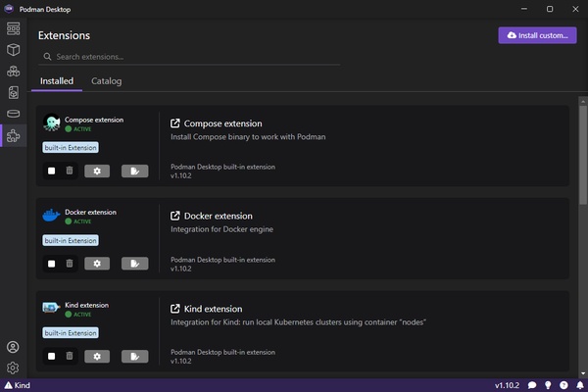Open feedback chat icon in status bar
The width and height of the screenshot is (588, 392).
pyautogui.click(x=532, y=385)
